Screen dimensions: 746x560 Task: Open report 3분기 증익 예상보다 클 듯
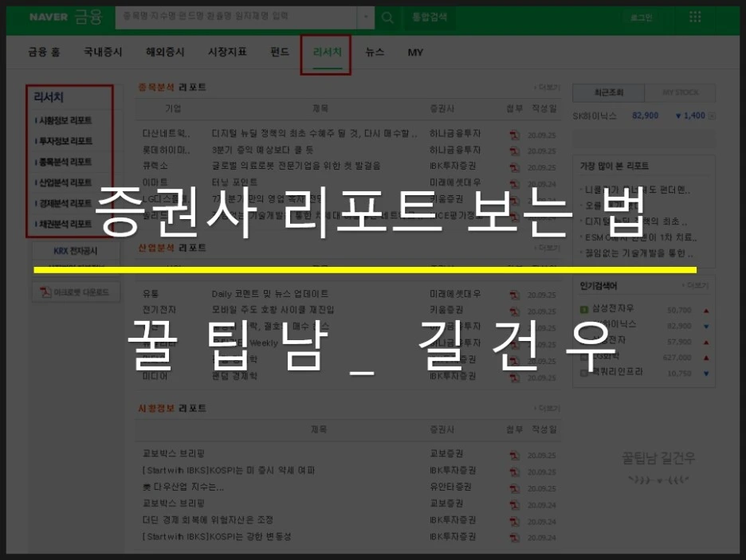click(x=262, y=151)
